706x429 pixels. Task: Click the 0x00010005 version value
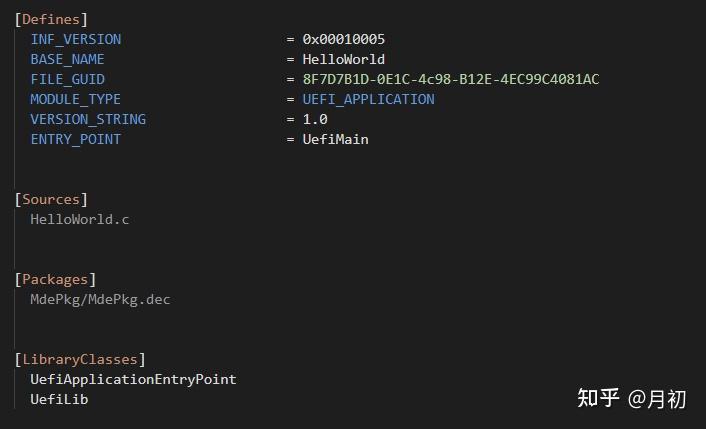pos(343,39)
